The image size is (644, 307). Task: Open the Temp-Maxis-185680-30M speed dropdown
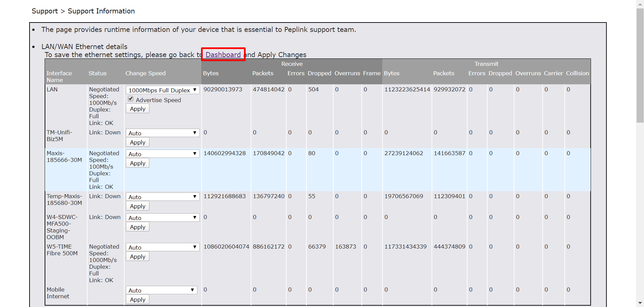point(162,197)
